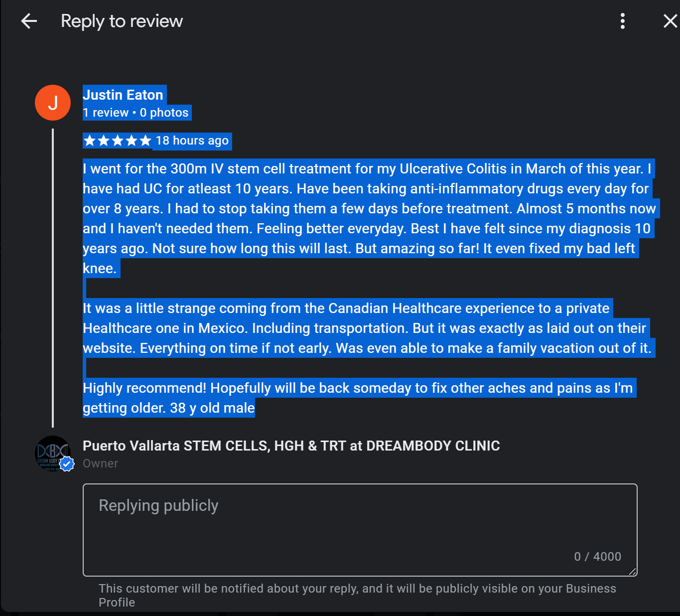Click the paragraph about Canadian Healthcare experience
Viewport: 680px width, 616px height.
tap(367, 328)
